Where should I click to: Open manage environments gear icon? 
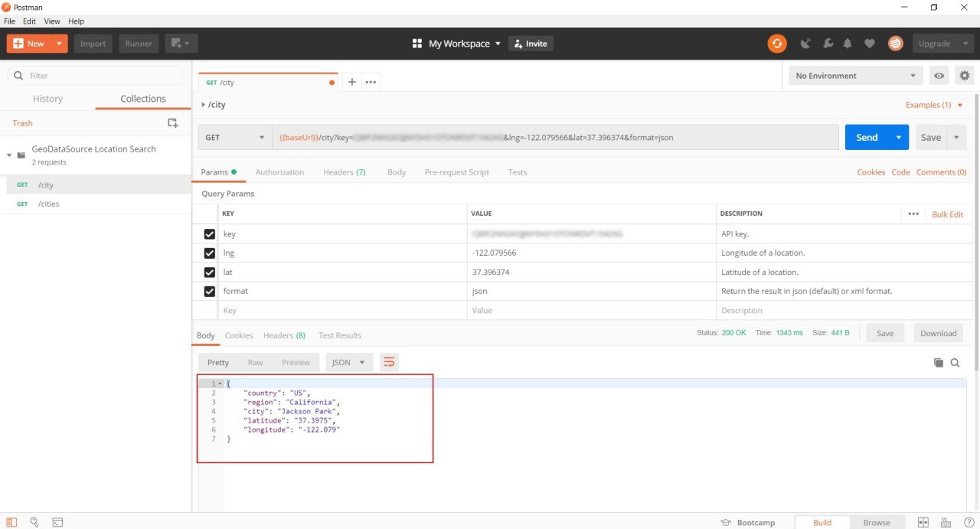(x=964, y=76)
